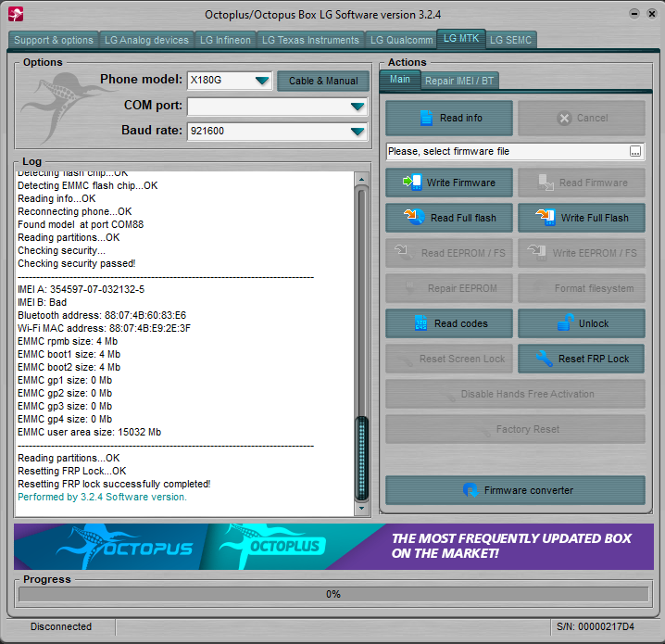Image resolution: width=665 pixels, height=644 pixels.
Task: Switch to Repair IMEI / BT tab
Action: pyautogui.click(x=459, y=81)
